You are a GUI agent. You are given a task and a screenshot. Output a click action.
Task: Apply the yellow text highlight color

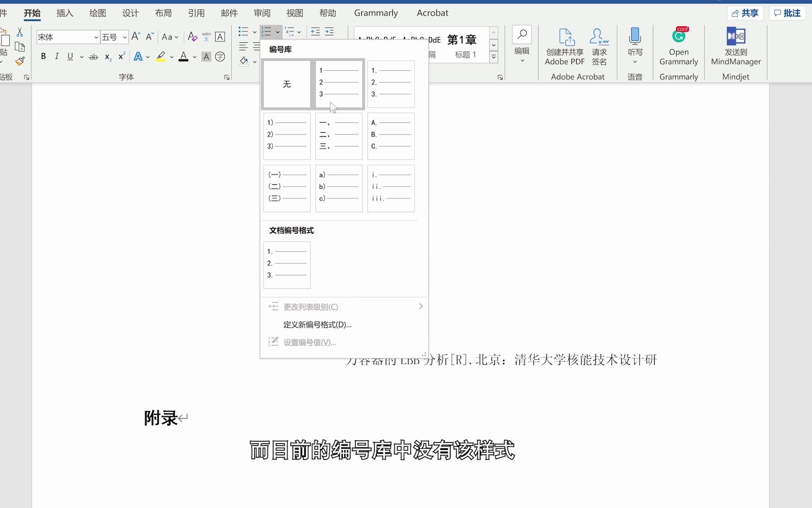point(161,57)
